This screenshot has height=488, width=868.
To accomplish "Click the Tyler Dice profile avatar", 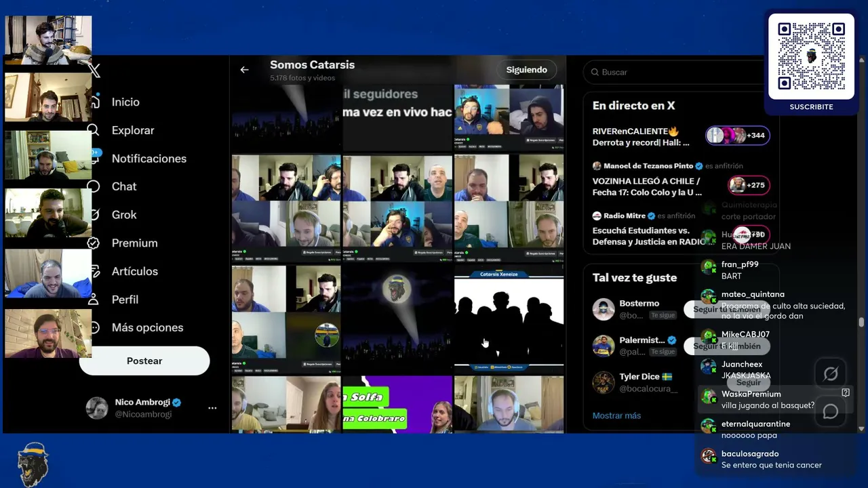I will (604, 382).
